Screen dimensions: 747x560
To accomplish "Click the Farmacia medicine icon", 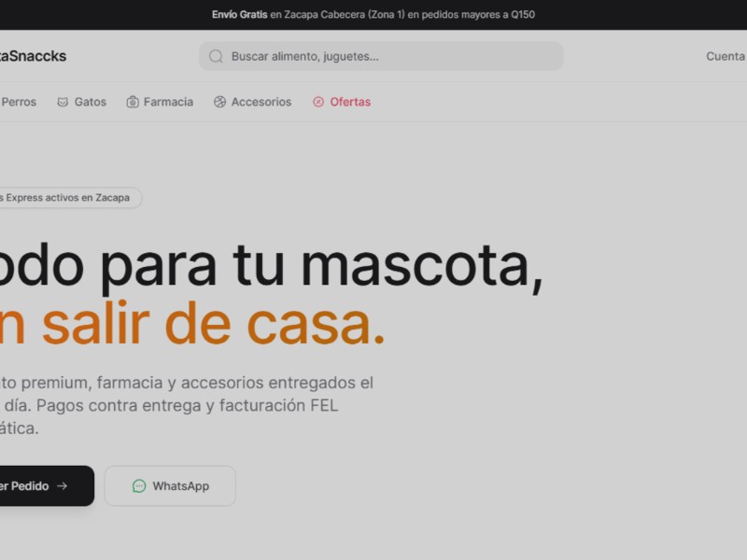I will click(x=133, y=102).
